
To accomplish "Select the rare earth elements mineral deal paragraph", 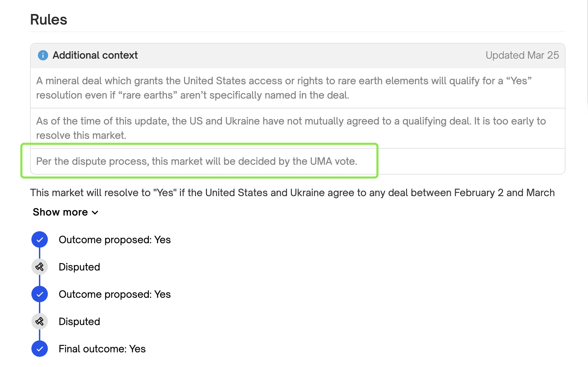I will pos(283,88).
